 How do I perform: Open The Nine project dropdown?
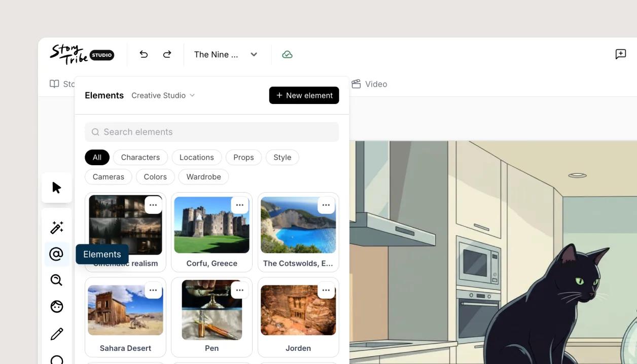coord(226,54)
